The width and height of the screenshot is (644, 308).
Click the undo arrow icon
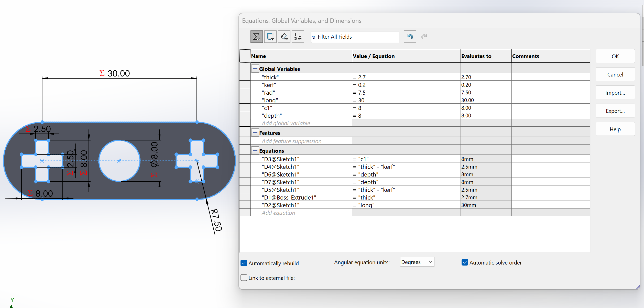pyautogui.click(x=410, y=37)
